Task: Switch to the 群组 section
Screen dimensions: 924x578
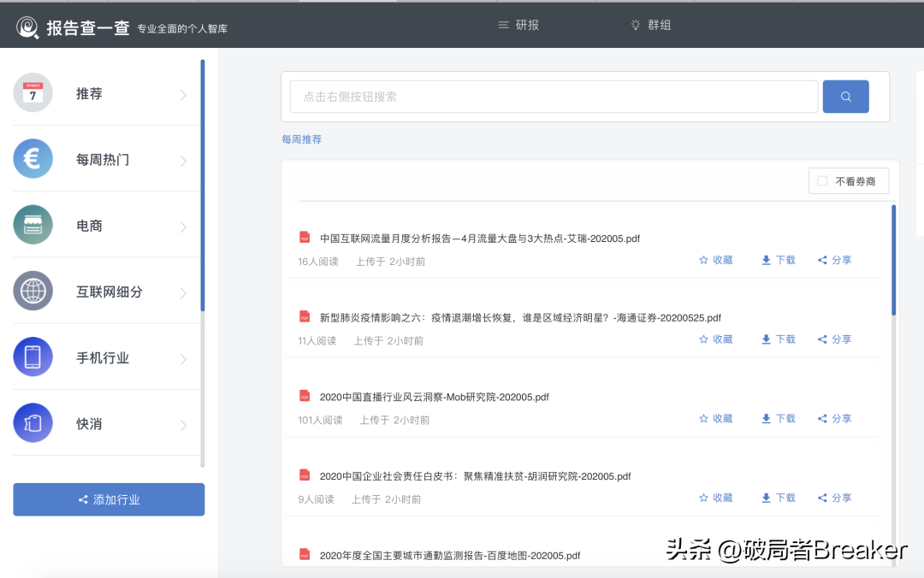Action: tap(651, 25)
